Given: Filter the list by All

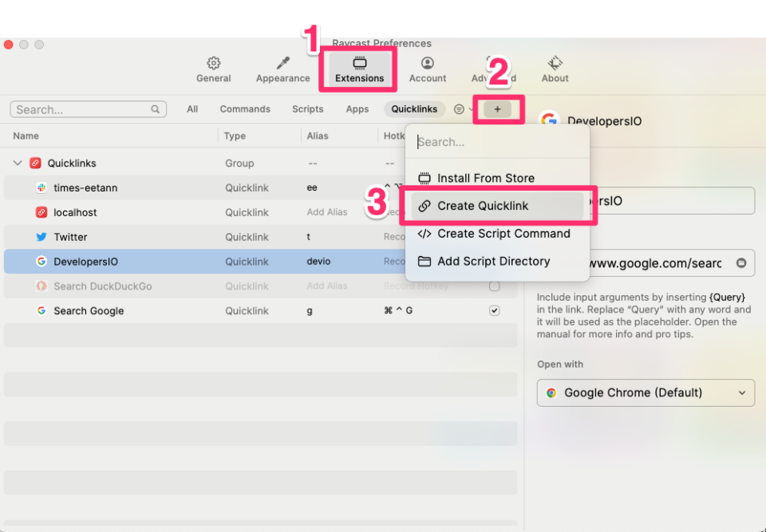Looking at the screenshot, I should click(x=192, y=109).
